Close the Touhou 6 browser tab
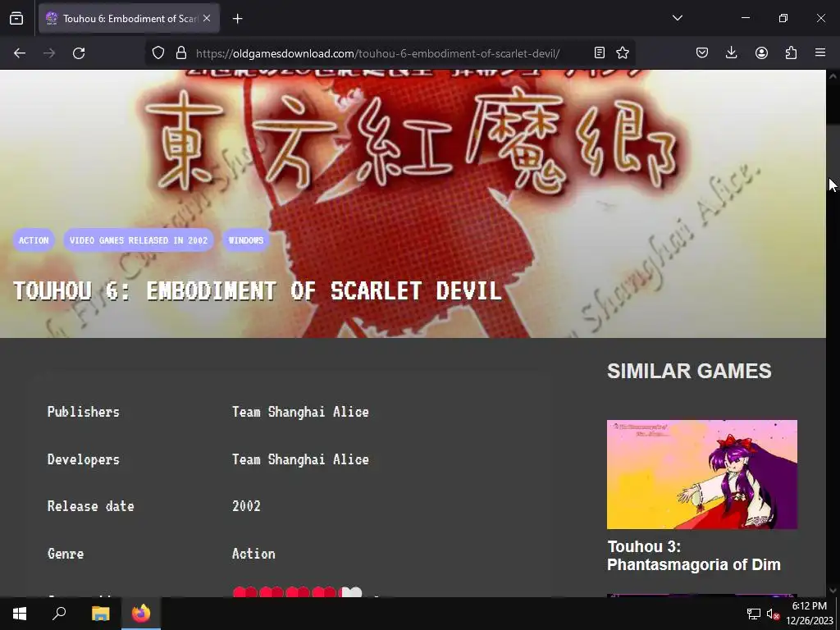 click(207, 18)
